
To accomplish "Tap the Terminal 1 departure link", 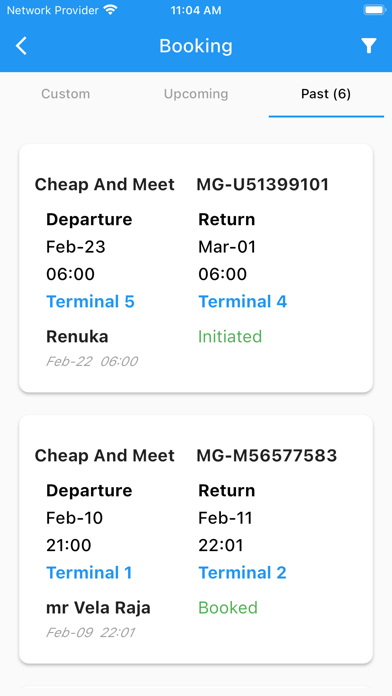I will coord(89,573).
